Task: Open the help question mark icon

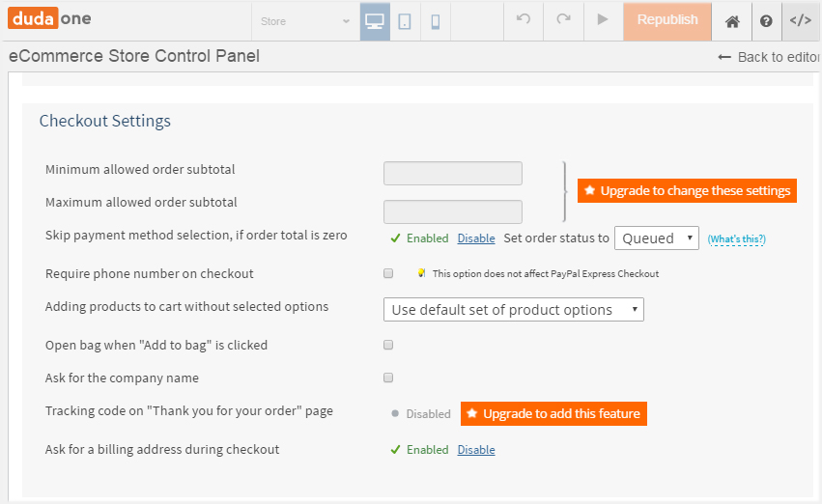Action: 766,21
